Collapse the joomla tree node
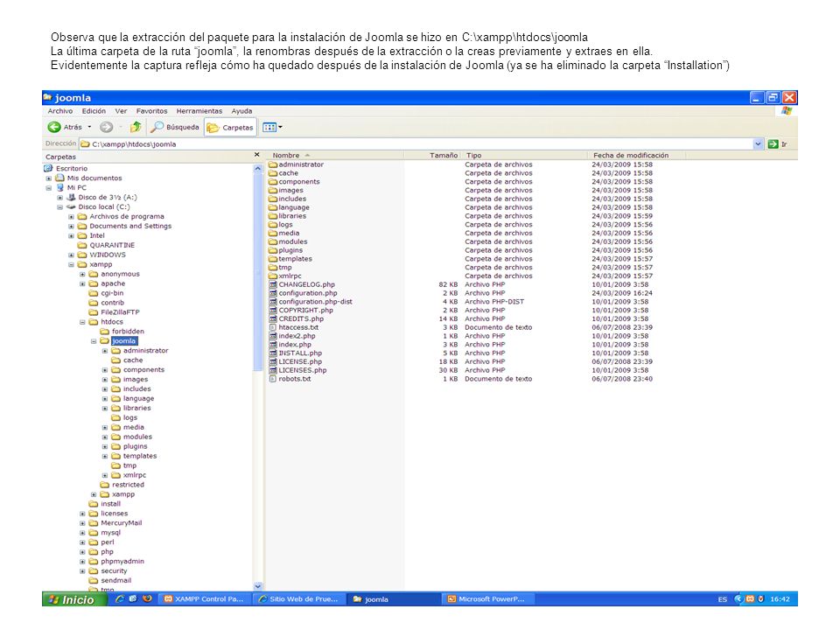840x630 pixels. [94, 341]
